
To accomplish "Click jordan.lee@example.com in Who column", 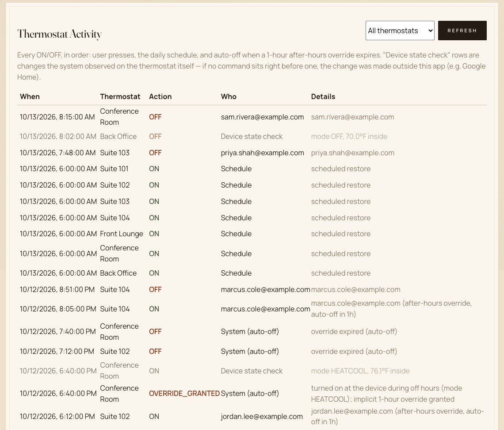I will (x=262, y=416).
